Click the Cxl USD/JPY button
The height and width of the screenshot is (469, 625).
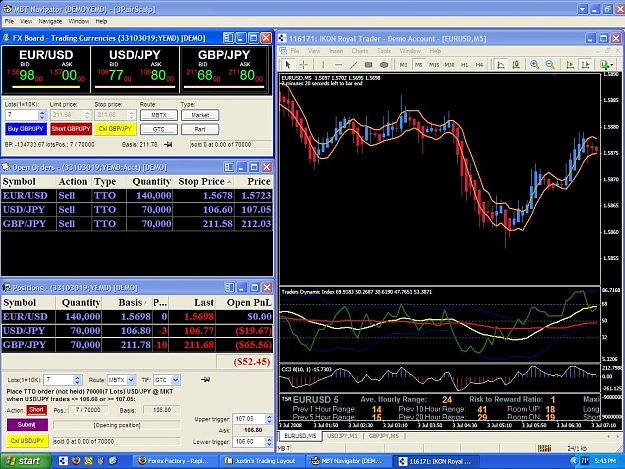[x=28, y=441]
